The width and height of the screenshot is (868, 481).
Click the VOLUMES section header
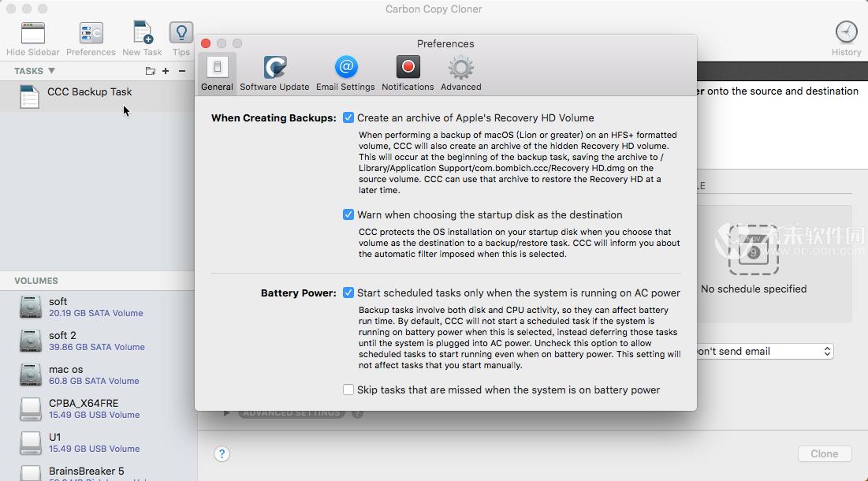point(36,281)
